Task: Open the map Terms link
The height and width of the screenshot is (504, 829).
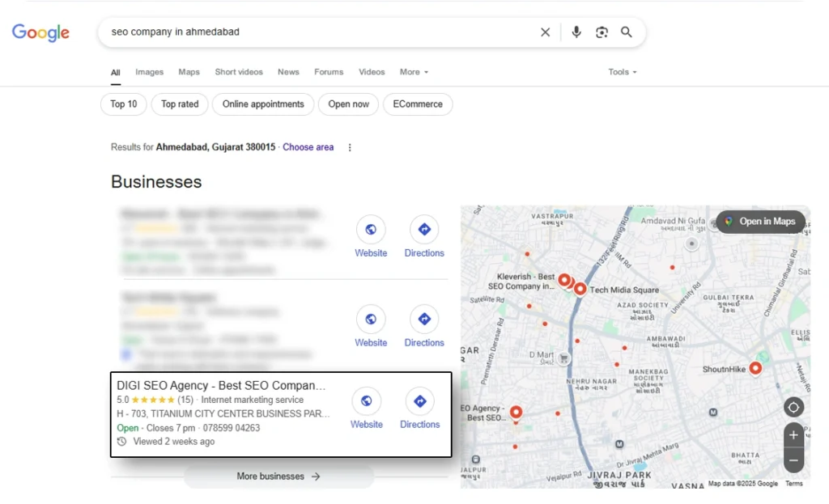Action: (793, 484)
